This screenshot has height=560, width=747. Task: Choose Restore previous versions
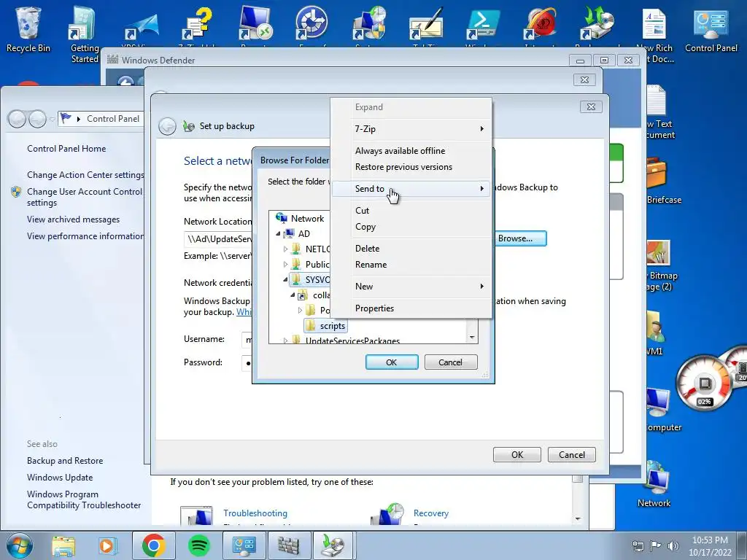[411, 167]
